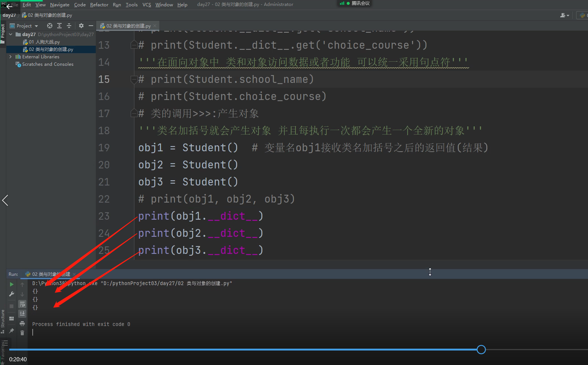This screenshot has width=588, height=365.
Task: Click the Locate/Select Opened File crosshair icon
Action: point(50,26)
